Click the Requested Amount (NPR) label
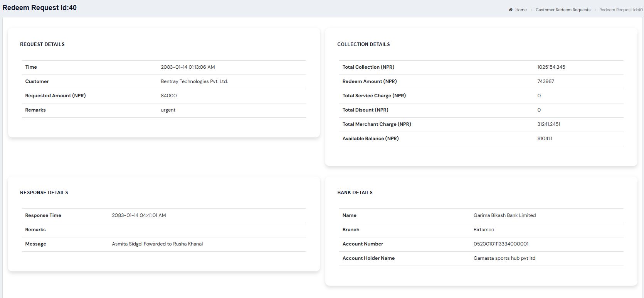Image resolution: width=644 pixels, height=298 pixels. (x=55, y=96)
